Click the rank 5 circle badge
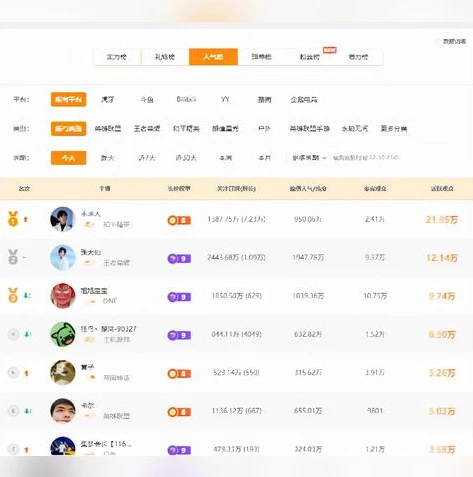 [x=13, y=372]
